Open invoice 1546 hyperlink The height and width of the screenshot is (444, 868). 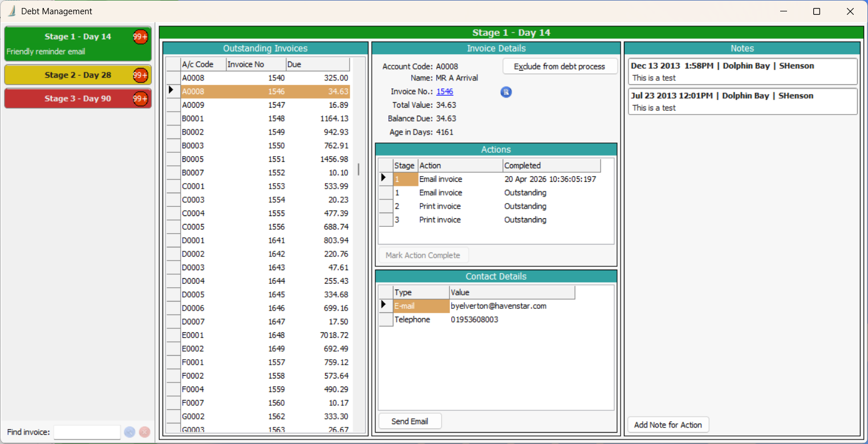click(x=444, y=91)
